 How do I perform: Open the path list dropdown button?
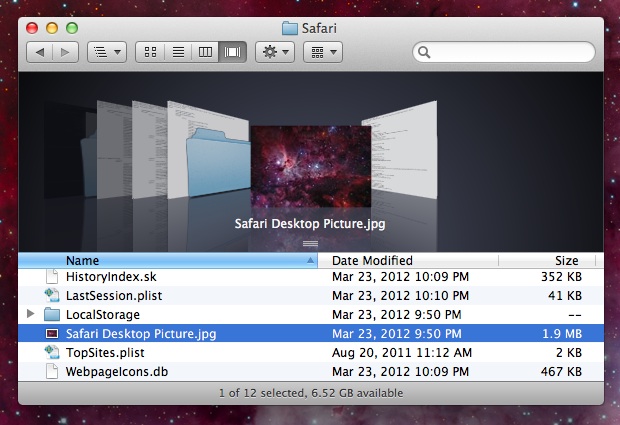click(107, 52)
